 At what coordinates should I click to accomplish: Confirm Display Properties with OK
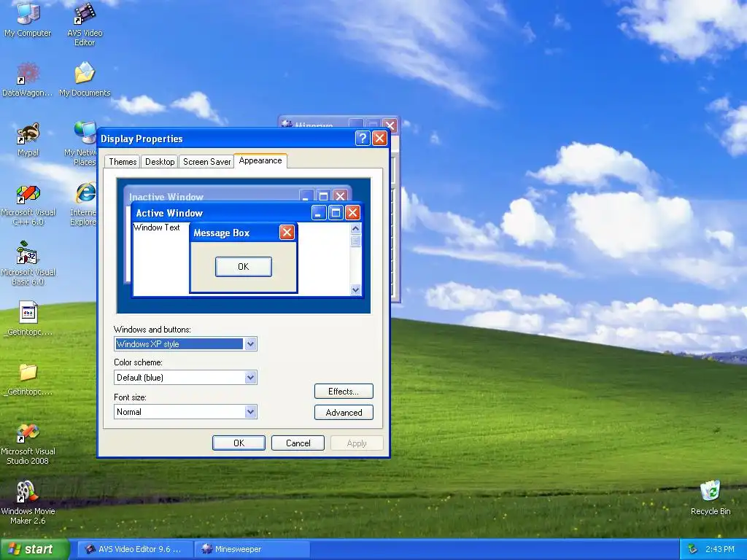click(239, 443)
